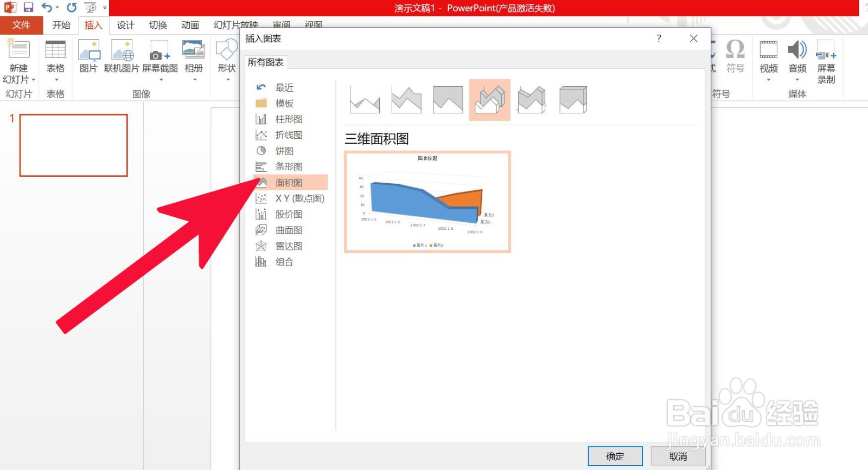
Task: Select Templates (模板) chart category
Action: point(291,103)
